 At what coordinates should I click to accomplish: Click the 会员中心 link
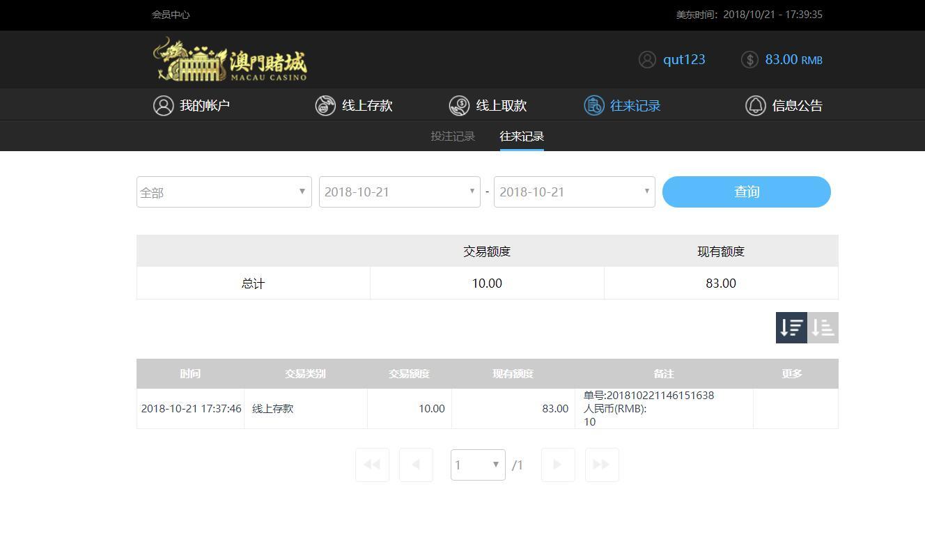[171, 15]
